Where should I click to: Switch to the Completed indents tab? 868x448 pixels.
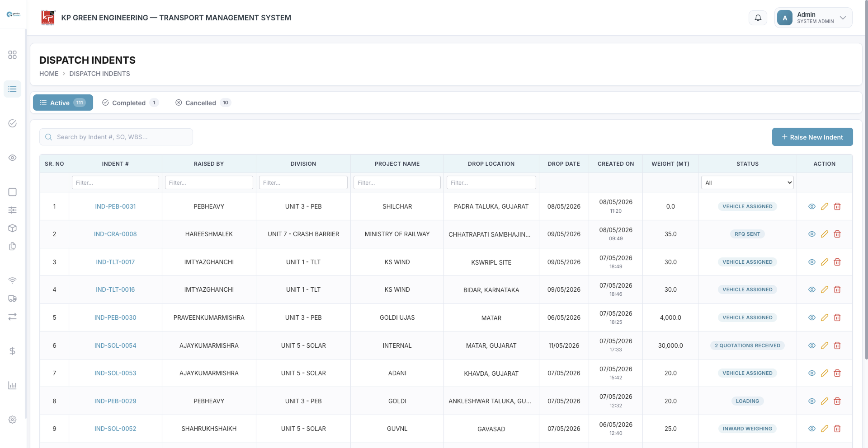pos(130,103)
